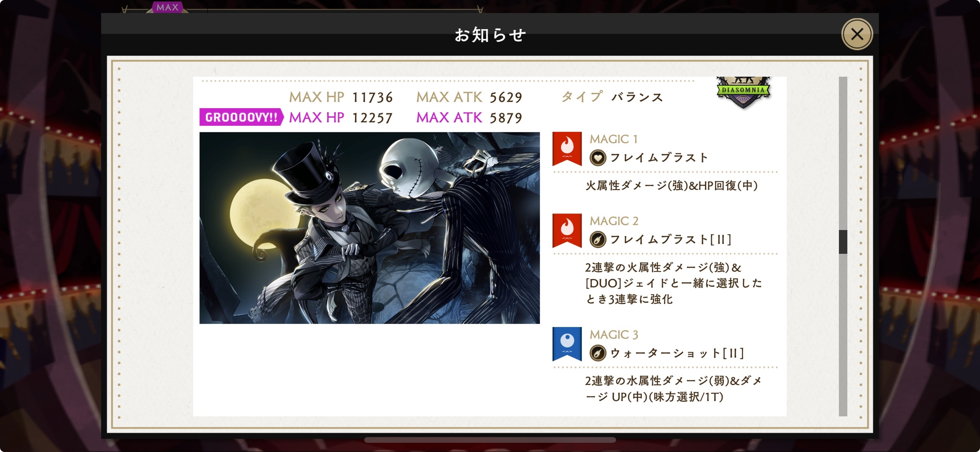The width and height of the screenshot is (980, 452).
Task: Click the groovy MAX ATK value 5879
Action: [506, 118]
